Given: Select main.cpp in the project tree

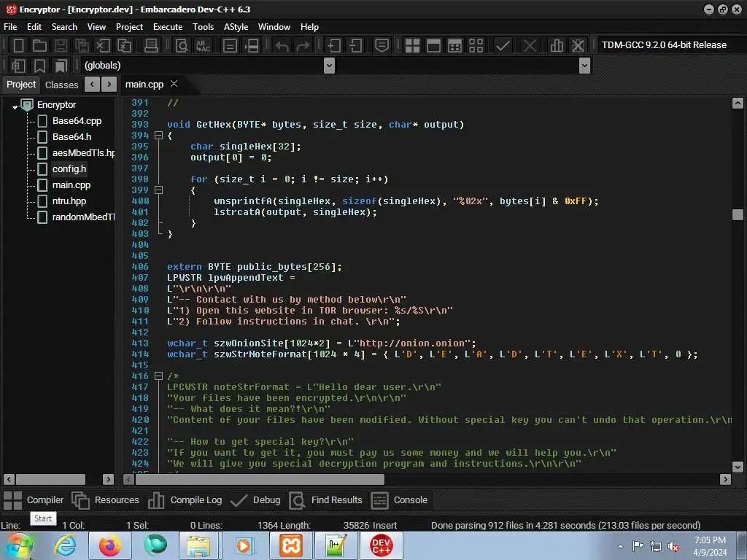Looking at the screenshot, I should coord(71,185).
